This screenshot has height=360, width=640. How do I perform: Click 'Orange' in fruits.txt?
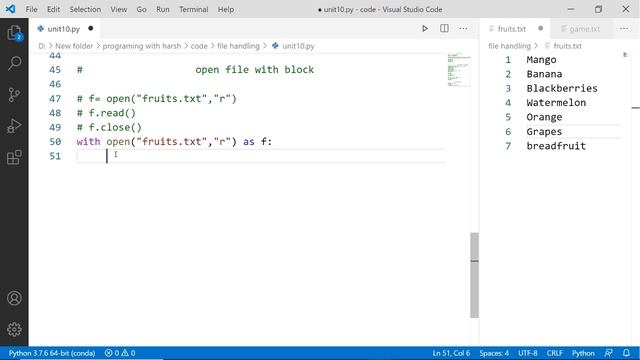coord(544,117)
